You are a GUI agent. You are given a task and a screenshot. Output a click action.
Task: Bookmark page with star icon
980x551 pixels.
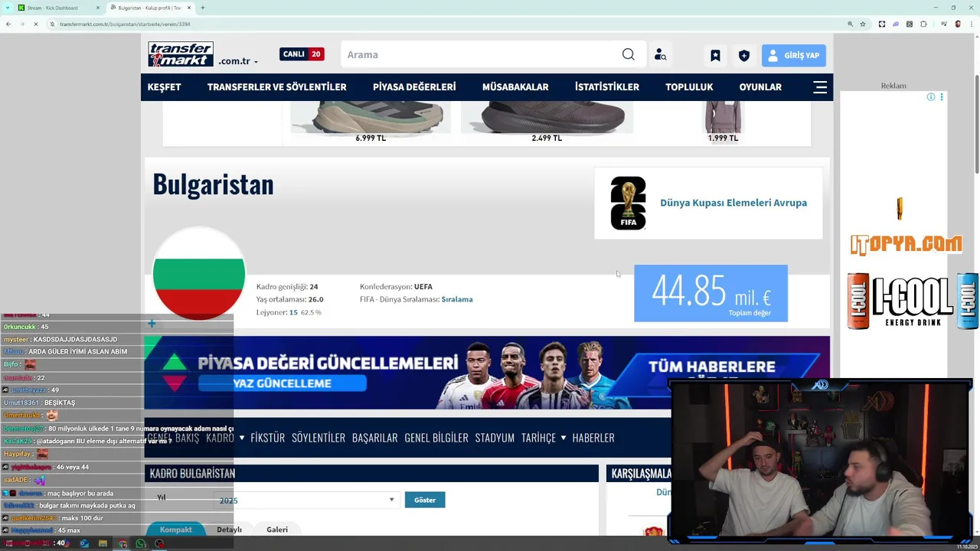click(863, 24)
